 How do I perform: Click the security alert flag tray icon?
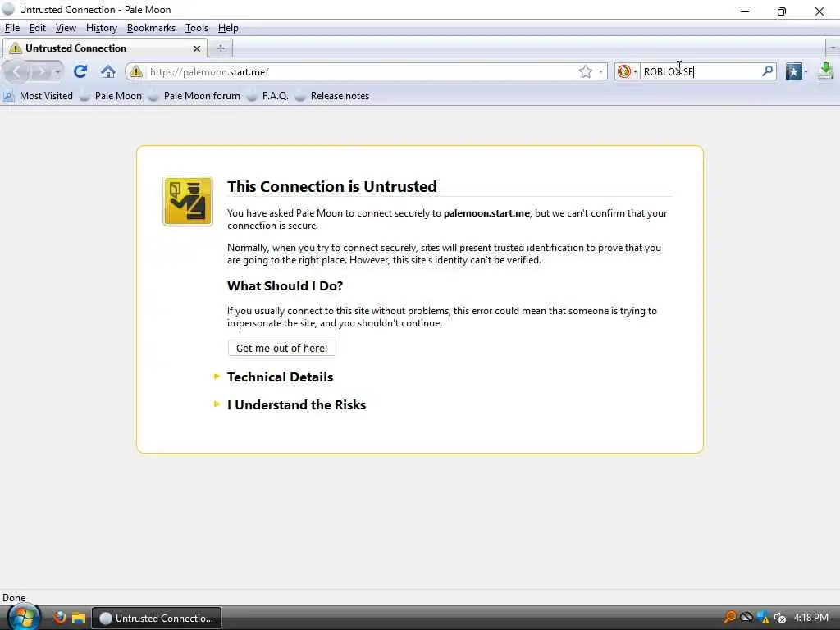[x=764, y=617]
